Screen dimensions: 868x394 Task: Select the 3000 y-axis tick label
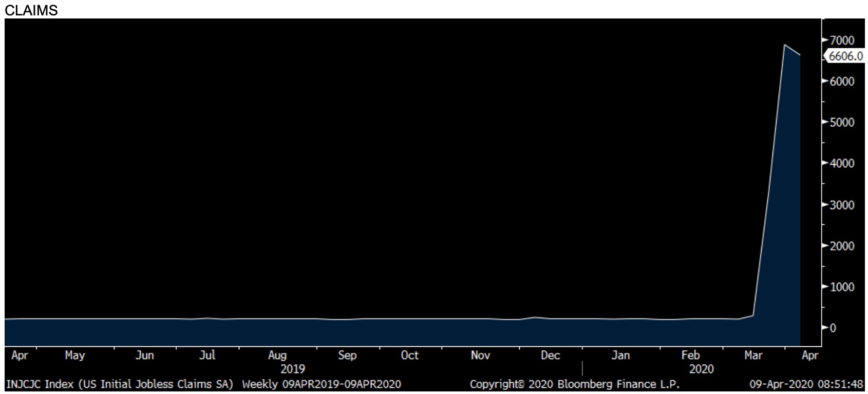(841, 205)
